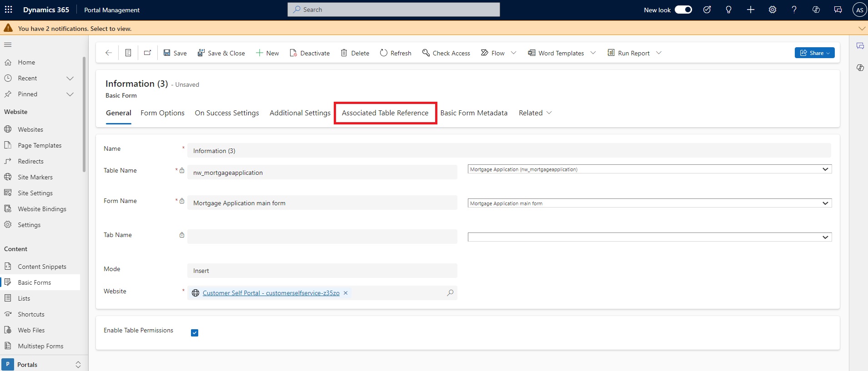868x371 pixels.
Task: Open the help question mark icon
Action: click(794, 10)
